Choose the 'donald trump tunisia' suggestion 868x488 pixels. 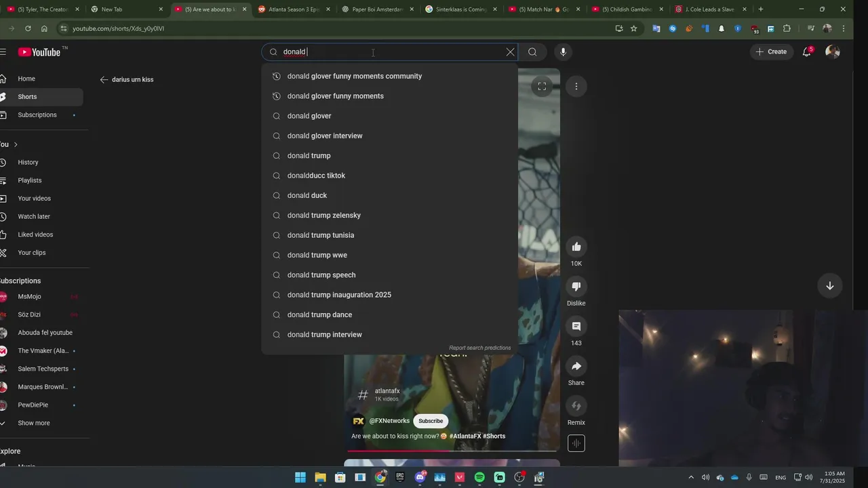390,235
